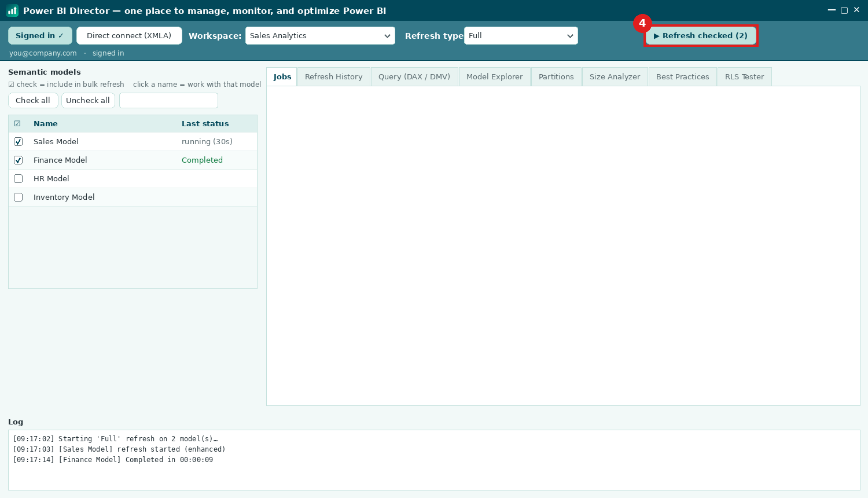The image size is (868, 498).
Task: Click the Name column header
Action: 45,124
